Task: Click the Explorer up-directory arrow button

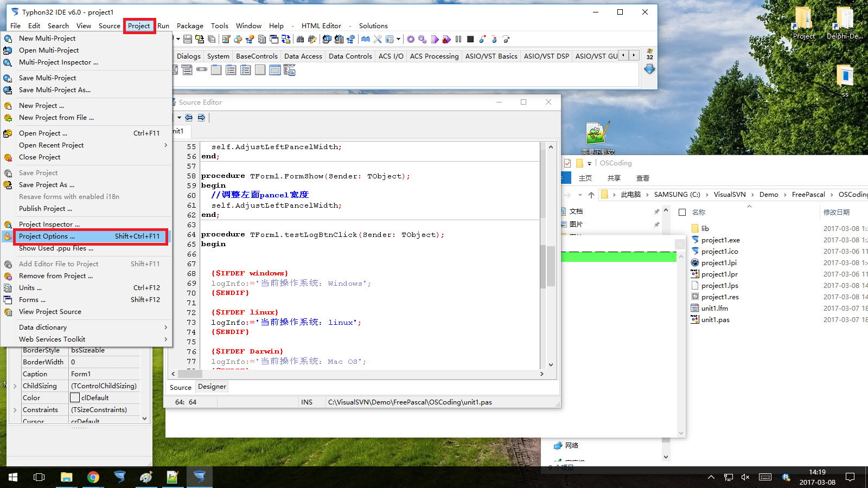Action: coord(591,195)
